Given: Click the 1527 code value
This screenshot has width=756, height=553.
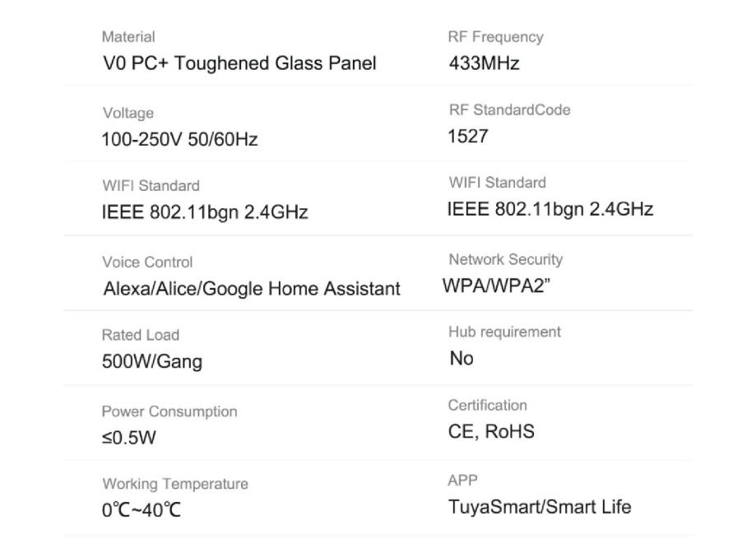Looking at the screenshot, I should pos(468,136).
